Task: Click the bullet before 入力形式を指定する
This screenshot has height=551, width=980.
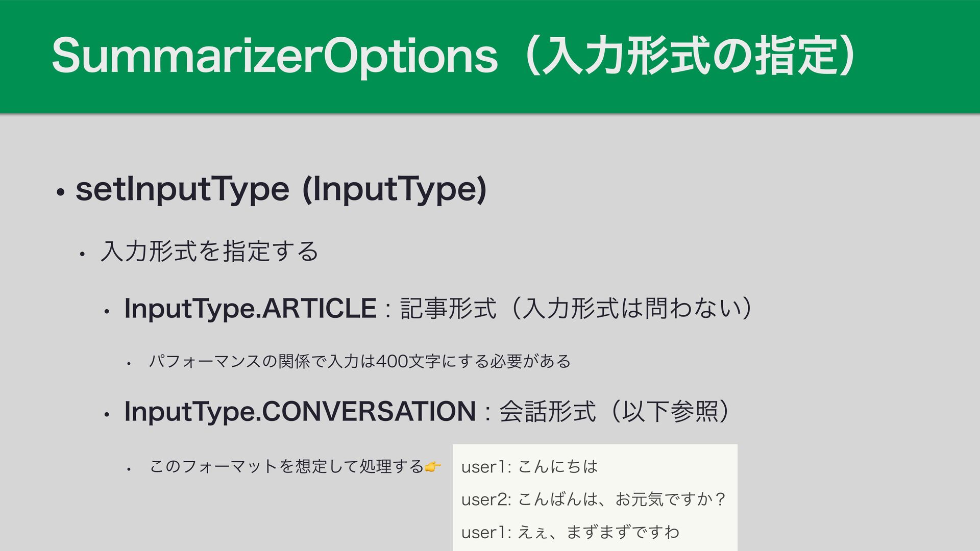Action: 82,254
